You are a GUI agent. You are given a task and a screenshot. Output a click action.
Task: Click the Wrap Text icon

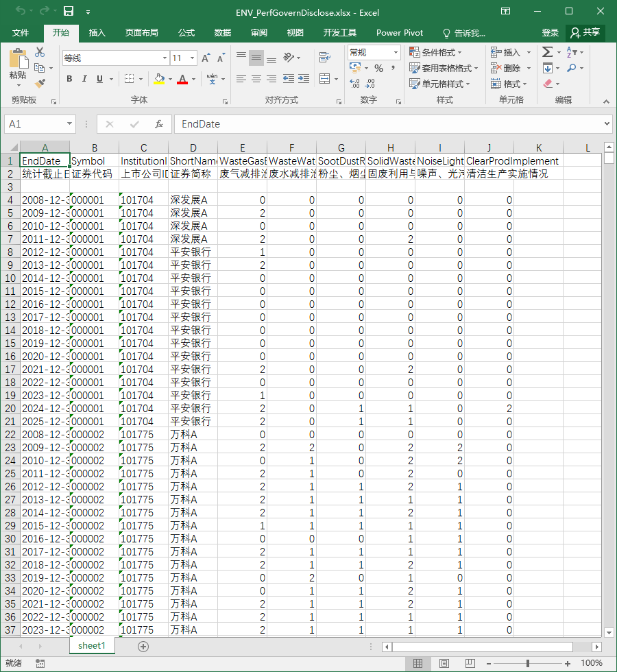[325, 57]
